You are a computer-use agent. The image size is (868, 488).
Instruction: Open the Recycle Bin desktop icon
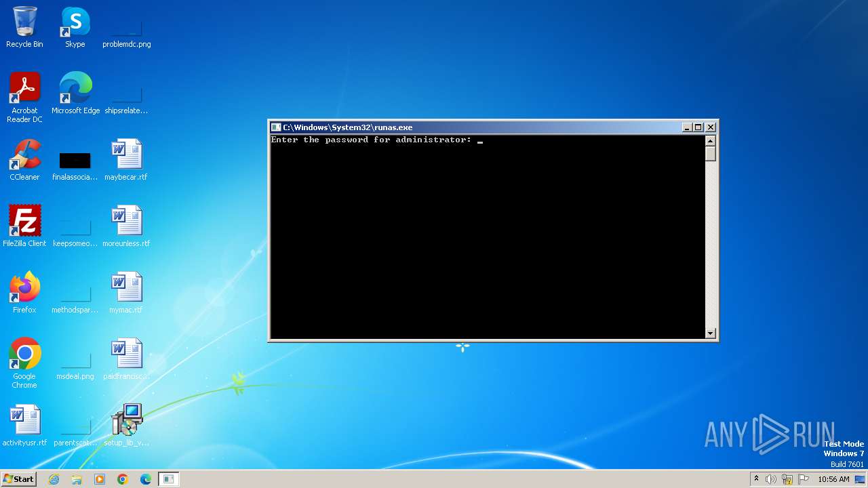coord(24,27)
